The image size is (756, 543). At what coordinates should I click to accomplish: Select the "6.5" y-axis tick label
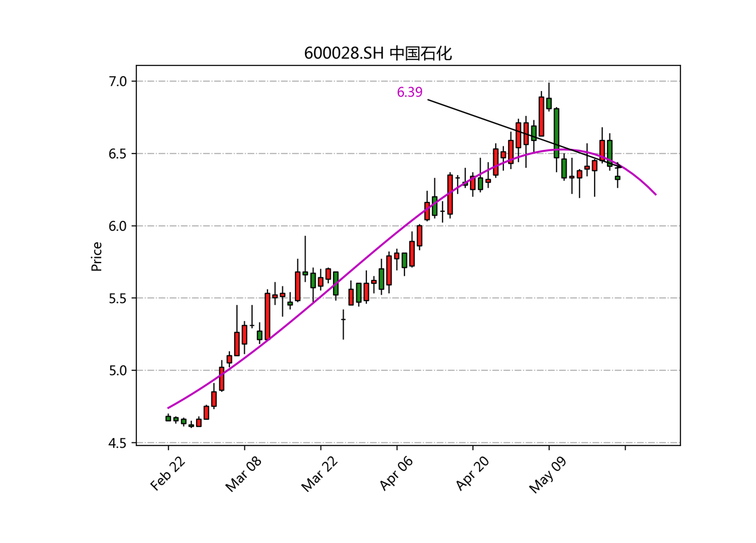[x=119, y=154]
